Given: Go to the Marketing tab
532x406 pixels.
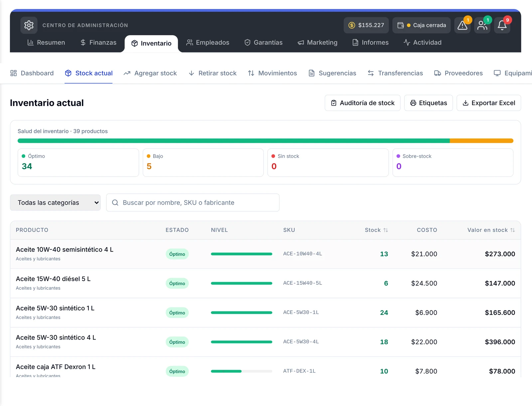Looking at the screenshot, I should point(318,43).
